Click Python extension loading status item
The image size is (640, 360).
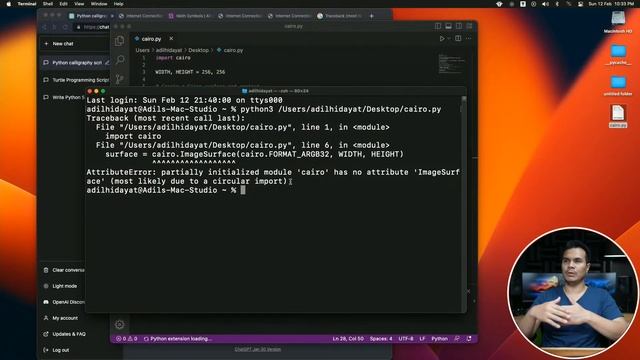(178, 339)
